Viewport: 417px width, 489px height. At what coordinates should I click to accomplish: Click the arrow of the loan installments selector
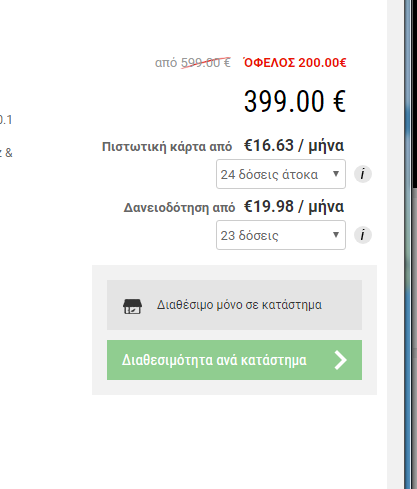336,235
